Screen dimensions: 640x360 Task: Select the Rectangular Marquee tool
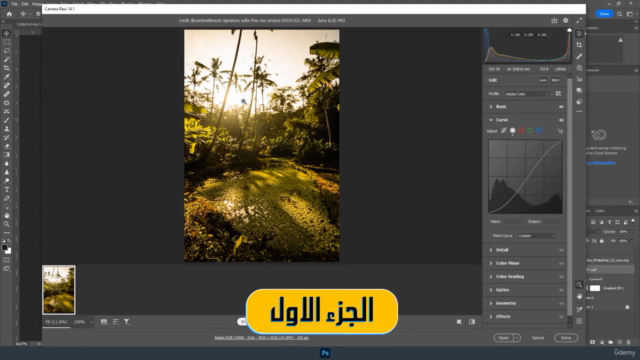(7, 42)
